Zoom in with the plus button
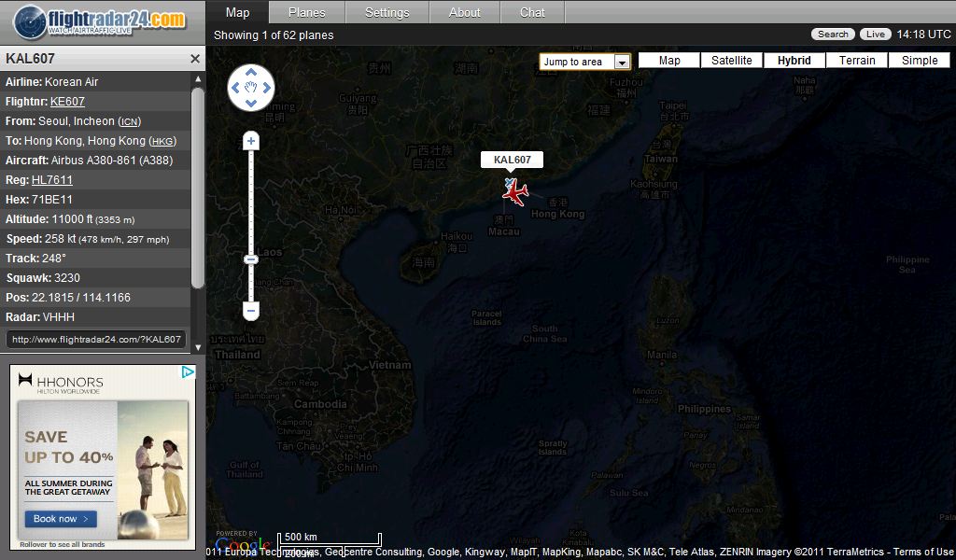The height and width of the screenshot is (560, 956). (x=250, y=141)
